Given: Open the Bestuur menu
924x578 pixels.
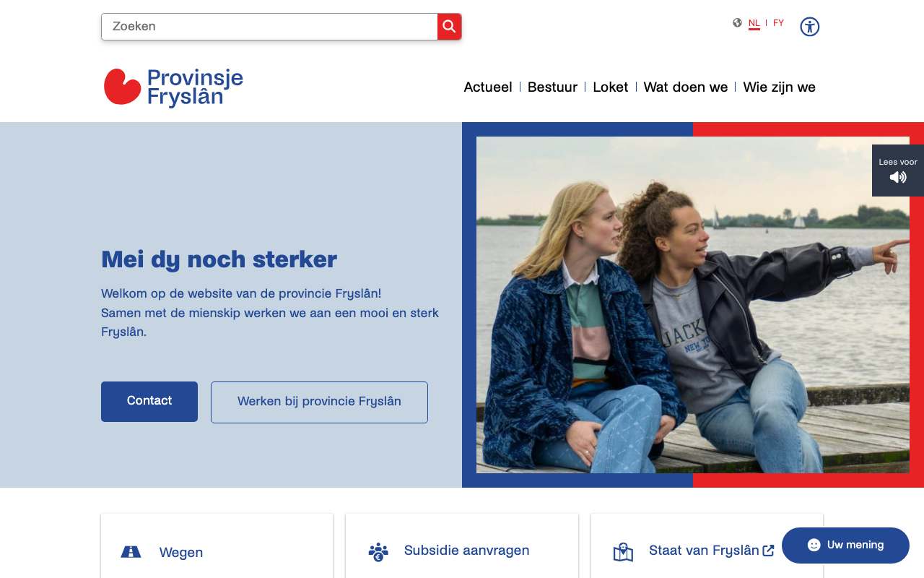Looking at the screenshot, I should pos(552,87).
